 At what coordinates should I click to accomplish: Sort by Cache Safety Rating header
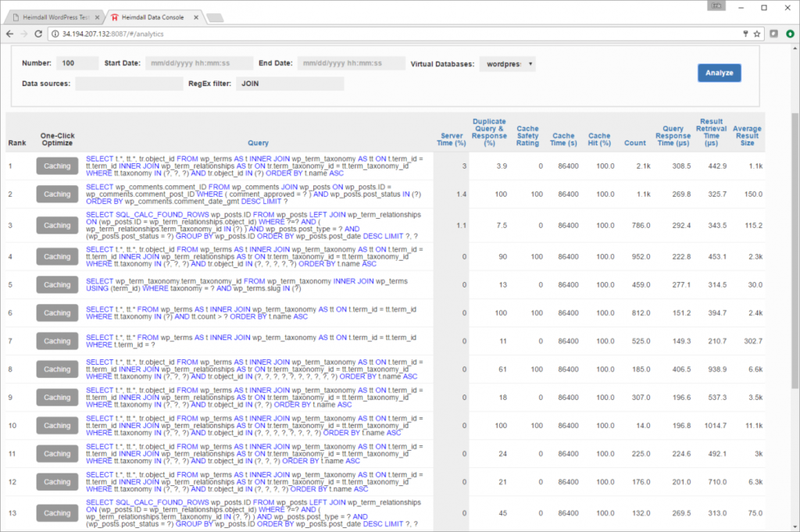click(x=527, y=136)
